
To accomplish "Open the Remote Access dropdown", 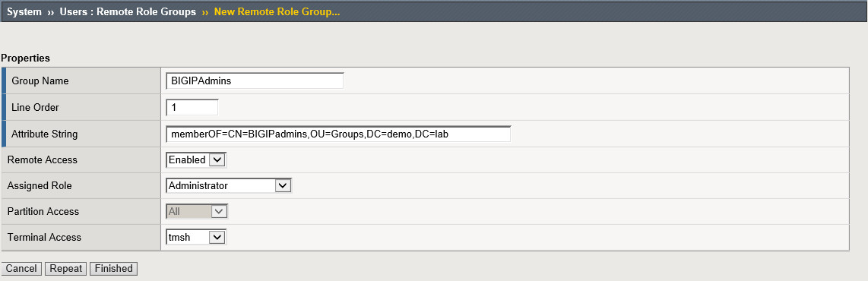I will click(x=197, y=159).
